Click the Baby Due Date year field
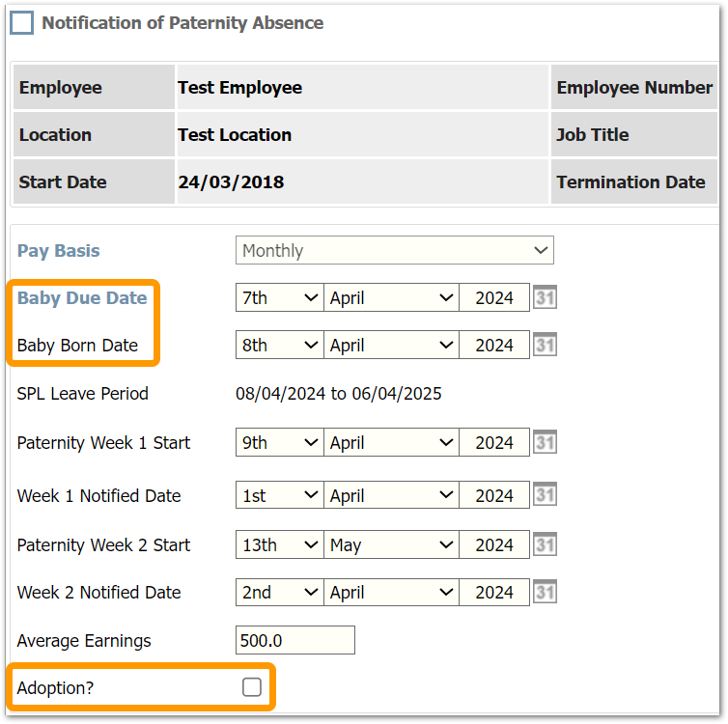This screenshot has width=728, height=724. click(x=494, y=298)
